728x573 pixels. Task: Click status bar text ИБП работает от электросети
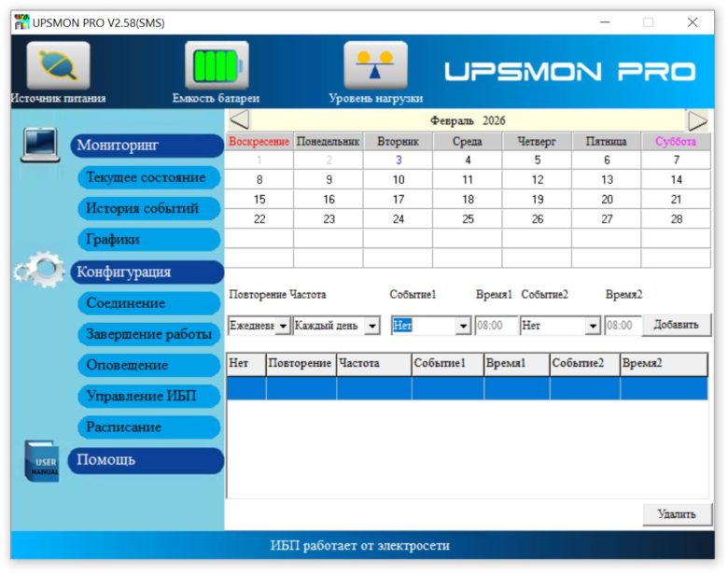click(360, 546)
